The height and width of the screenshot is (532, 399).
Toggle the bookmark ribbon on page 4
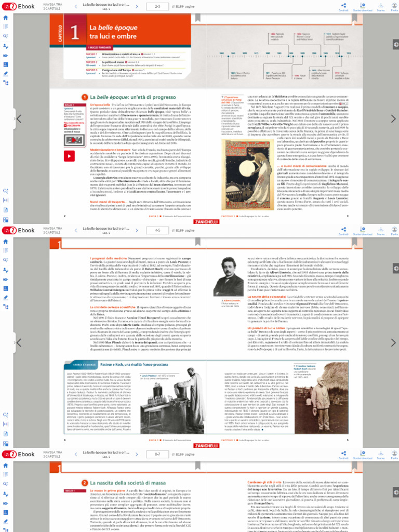[197, 242]
